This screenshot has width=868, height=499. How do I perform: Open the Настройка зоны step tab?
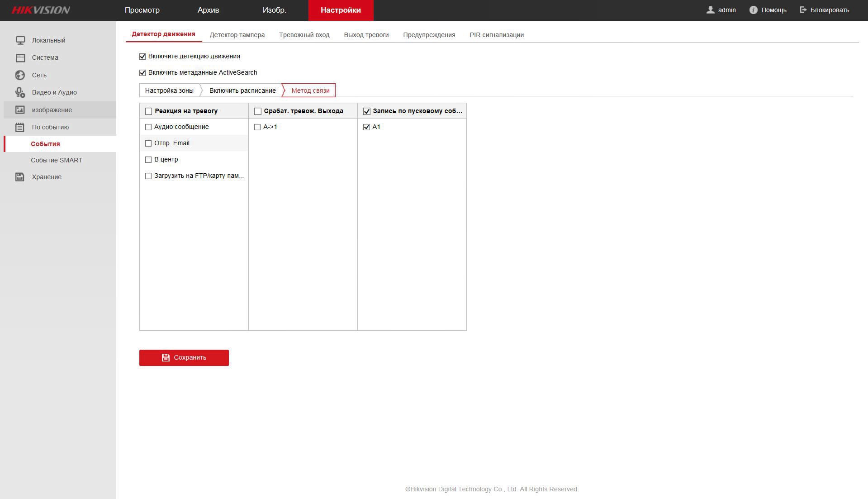click(x=169, y=90)
